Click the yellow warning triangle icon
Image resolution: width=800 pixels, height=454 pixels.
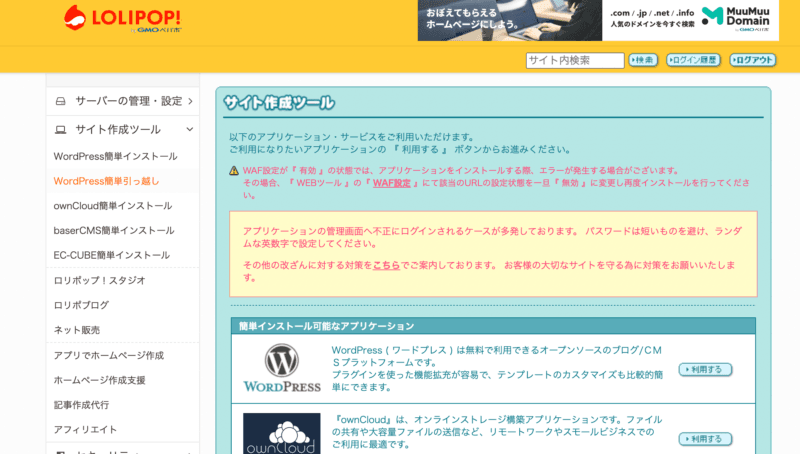(234, 170)
